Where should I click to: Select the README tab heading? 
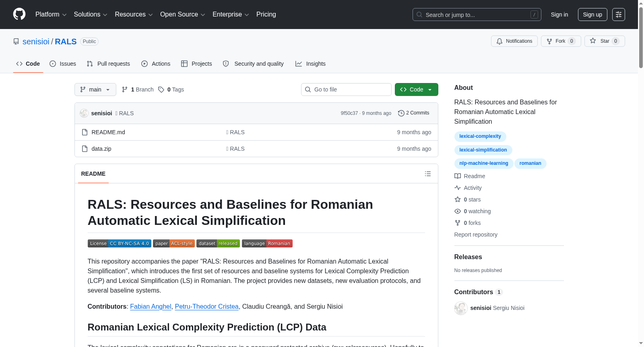tap(93, 174)
